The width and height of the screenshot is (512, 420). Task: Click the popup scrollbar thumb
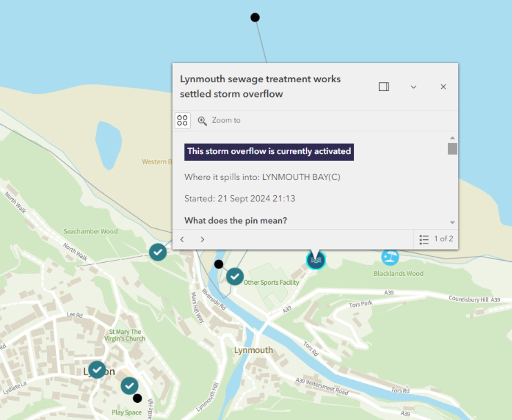452,149
